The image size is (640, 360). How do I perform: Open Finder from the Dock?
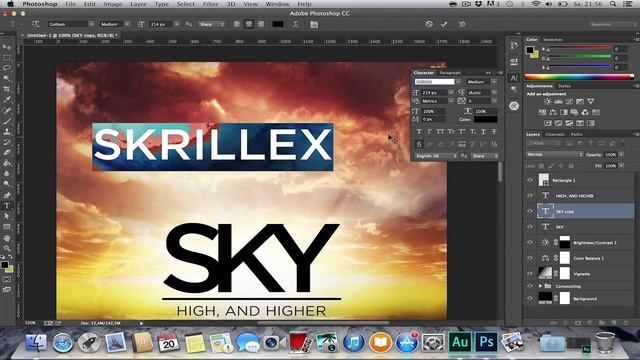tap(36, 343)
